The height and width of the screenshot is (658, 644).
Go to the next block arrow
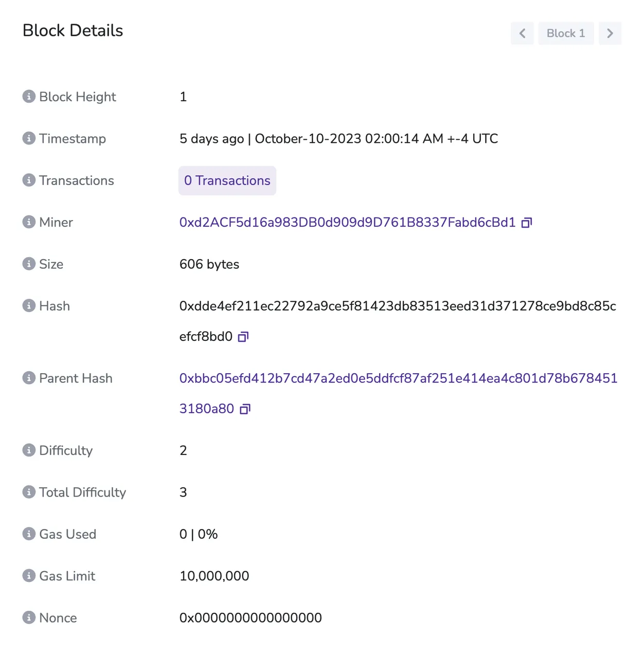tap(610, 33)
